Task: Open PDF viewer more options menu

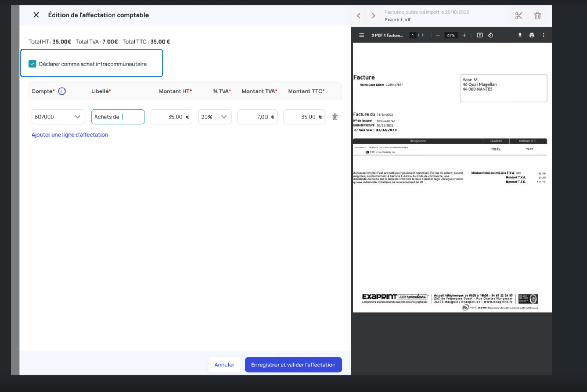Action: [543, 35]
